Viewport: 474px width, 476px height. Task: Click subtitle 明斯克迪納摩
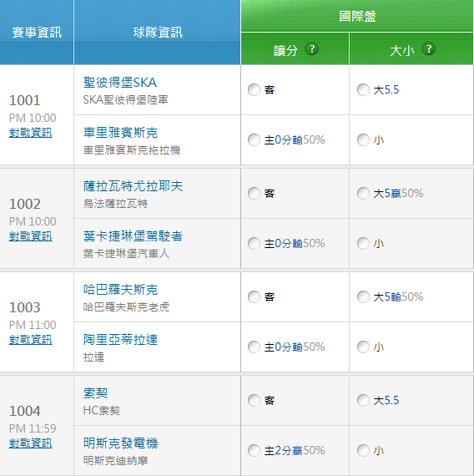(115, 460)
